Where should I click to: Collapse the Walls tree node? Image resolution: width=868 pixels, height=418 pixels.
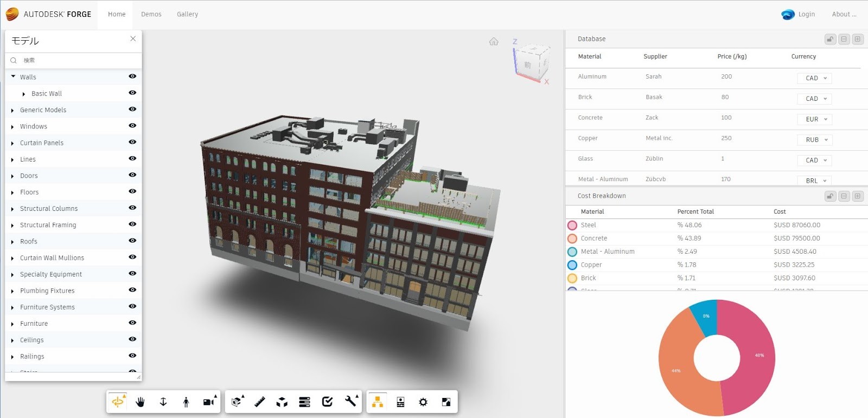pos(13,77)
